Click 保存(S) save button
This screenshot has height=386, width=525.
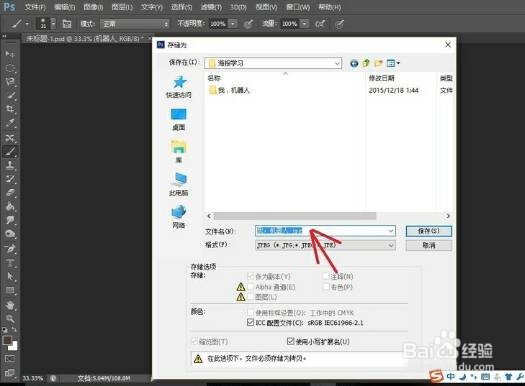(x=429, y=231)
